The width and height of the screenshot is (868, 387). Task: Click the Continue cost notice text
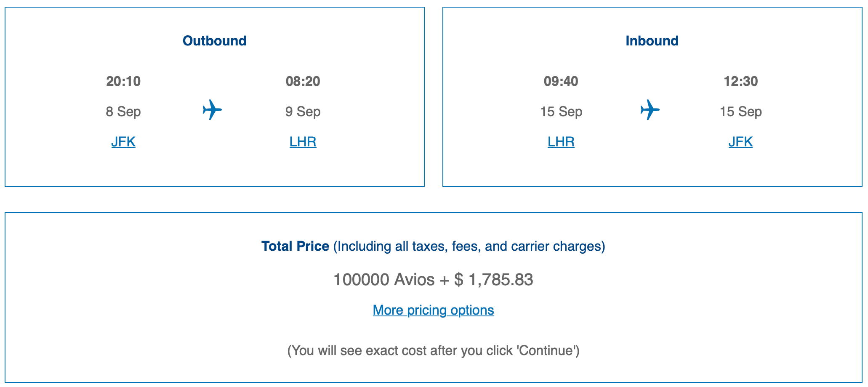pos(433,350)
